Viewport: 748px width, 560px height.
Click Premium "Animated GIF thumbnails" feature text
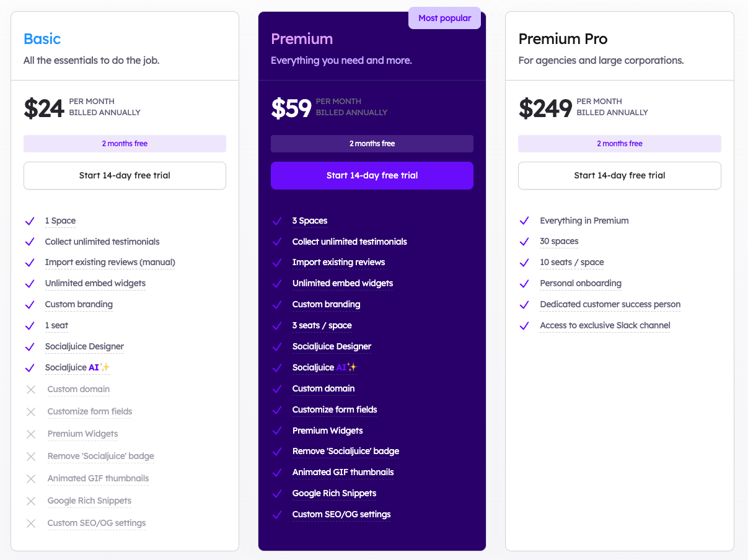pyautogui.click(x=343, y=472)
